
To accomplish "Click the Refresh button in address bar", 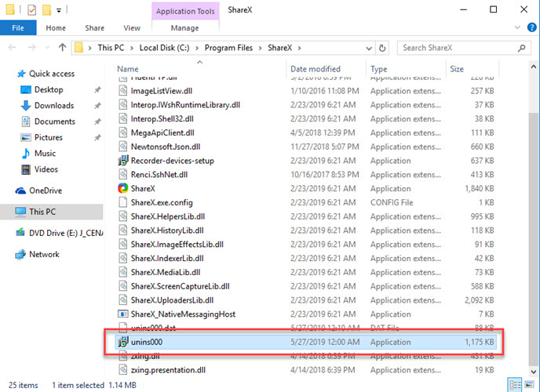I will coord(382,48).
